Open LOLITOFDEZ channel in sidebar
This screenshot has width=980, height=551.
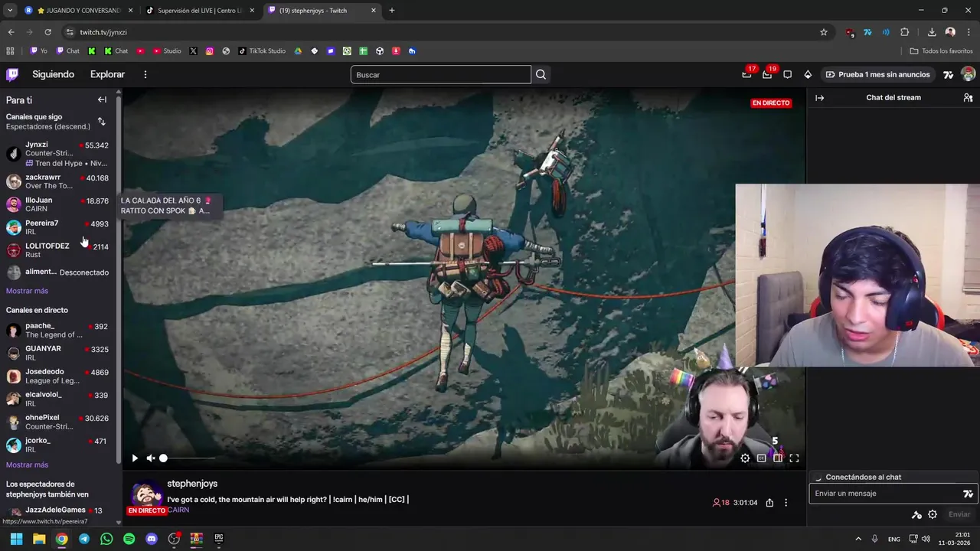pyautogui.click(x=58, y=250)
